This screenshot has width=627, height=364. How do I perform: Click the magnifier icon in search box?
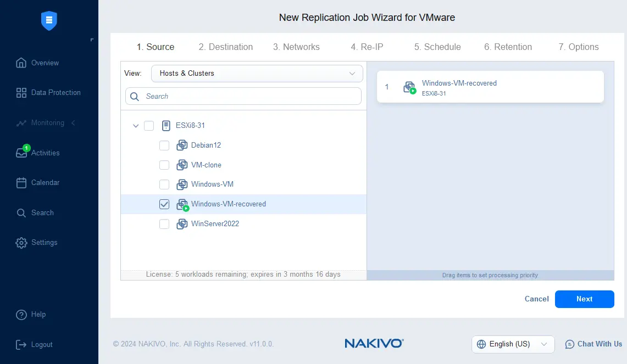135,96
